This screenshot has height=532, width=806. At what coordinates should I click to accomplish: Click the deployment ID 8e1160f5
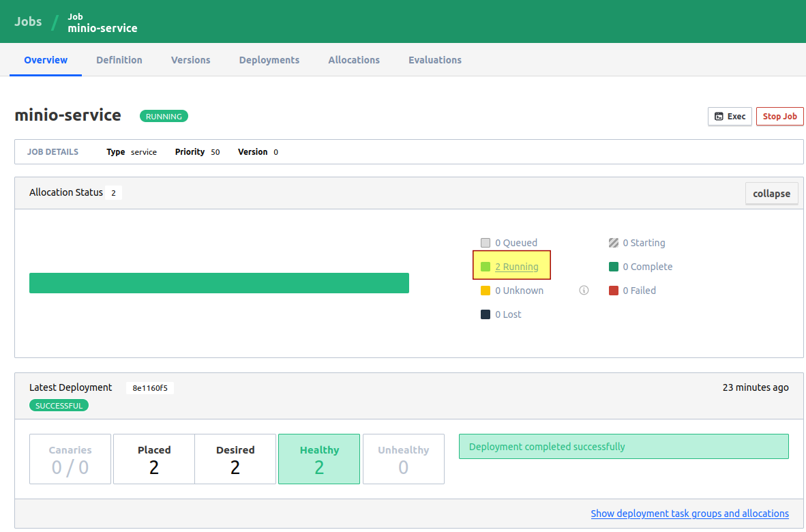(150, 388)
